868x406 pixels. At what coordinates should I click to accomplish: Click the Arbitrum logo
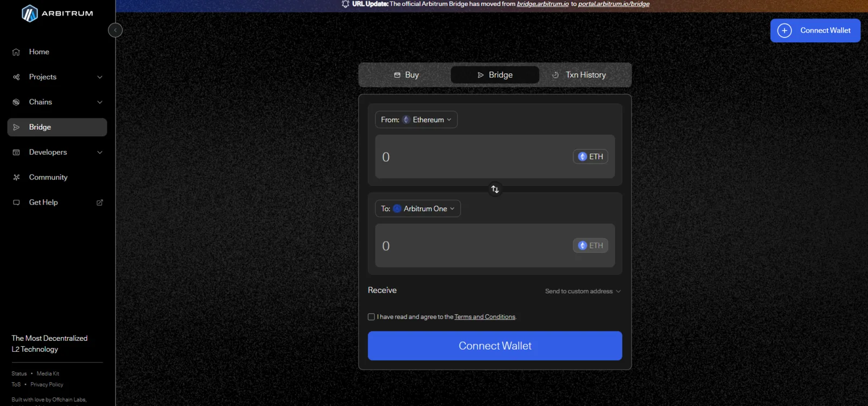point(57,13)
